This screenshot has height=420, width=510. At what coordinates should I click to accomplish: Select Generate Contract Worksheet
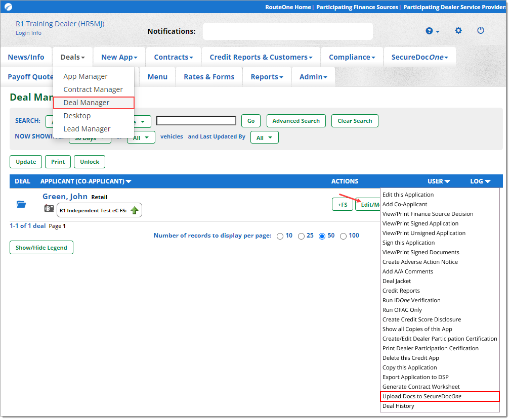(x=422, y=387)
